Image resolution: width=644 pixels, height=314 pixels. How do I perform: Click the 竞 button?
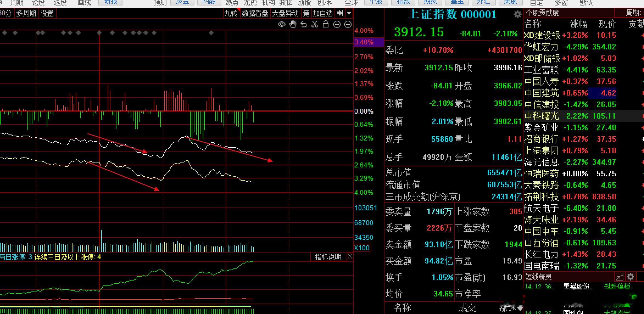tap(306, 13)
